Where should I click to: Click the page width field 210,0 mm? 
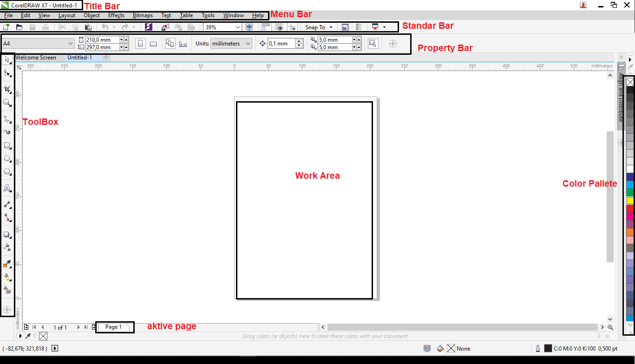(x=102, y=40)
